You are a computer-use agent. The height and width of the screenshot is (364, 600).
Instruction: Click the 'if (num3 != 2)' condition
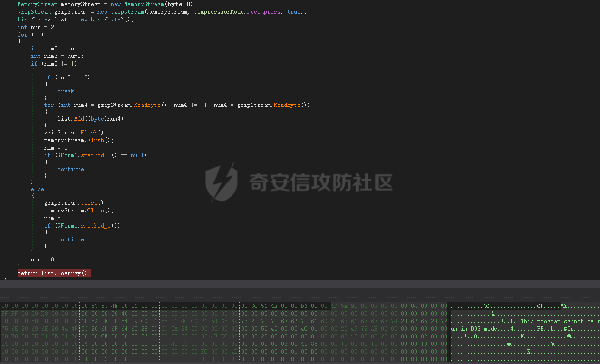[x=67, y=77]
